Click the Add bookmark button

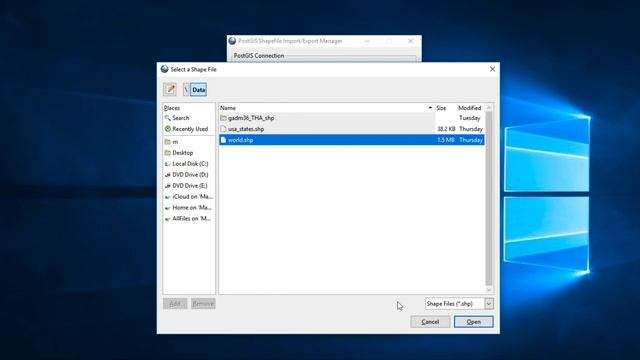coord(175,304)
